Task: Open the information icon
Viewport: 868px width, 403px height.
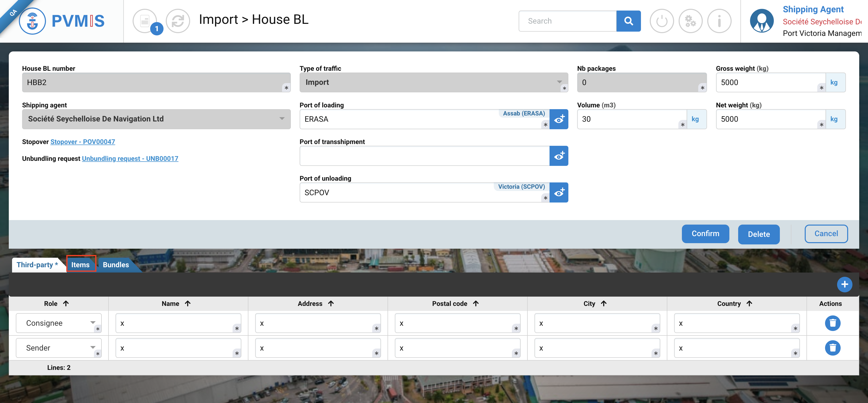Action: [x=719, y=21]
